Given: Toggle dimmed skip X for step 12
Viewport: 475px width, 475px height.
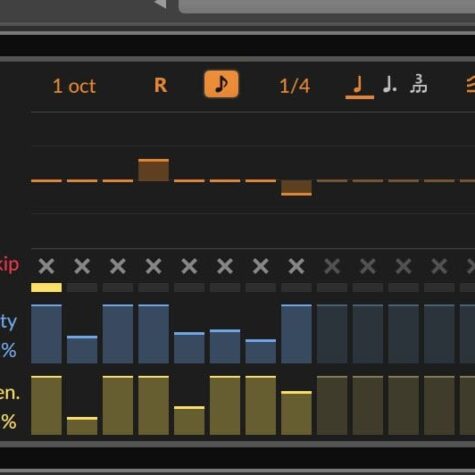Looking at the screenshot, I should [x=439, y=266].
